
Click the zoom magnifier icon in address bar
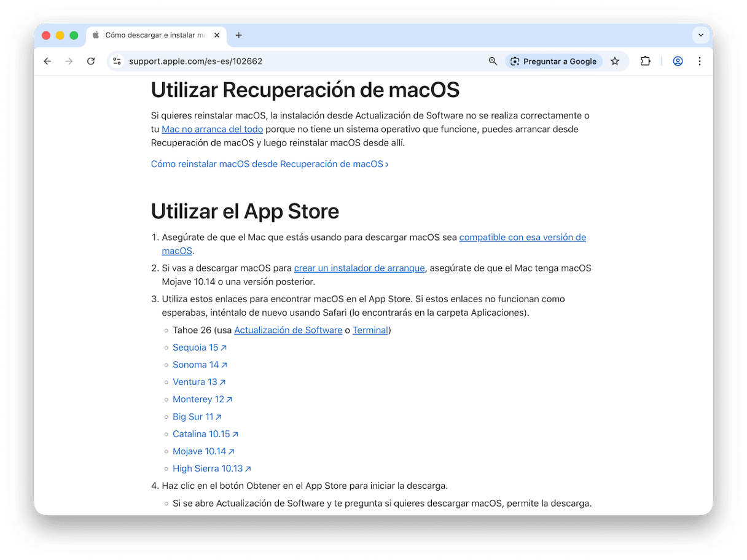(493, 61)
